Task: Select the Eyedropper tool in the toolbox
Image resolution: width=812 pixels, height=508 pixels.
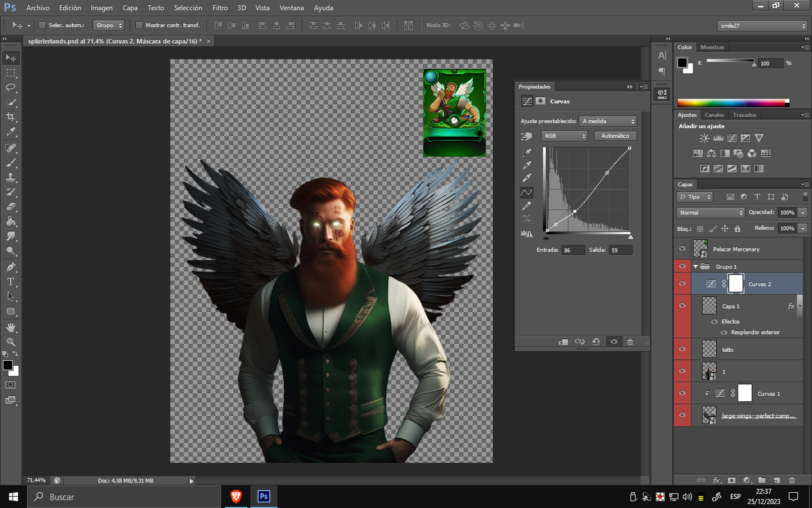Action: click(x=11, y=131)
